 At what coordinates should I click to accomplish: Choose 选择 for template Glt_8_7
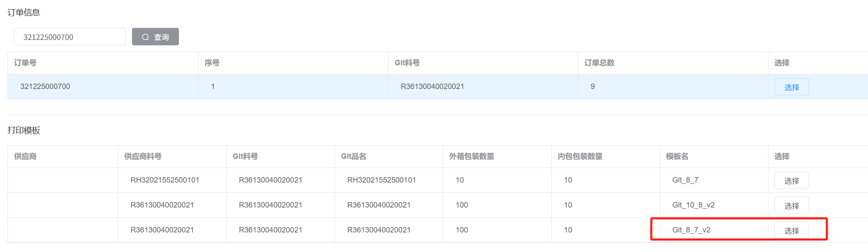(x=791, y=180)
